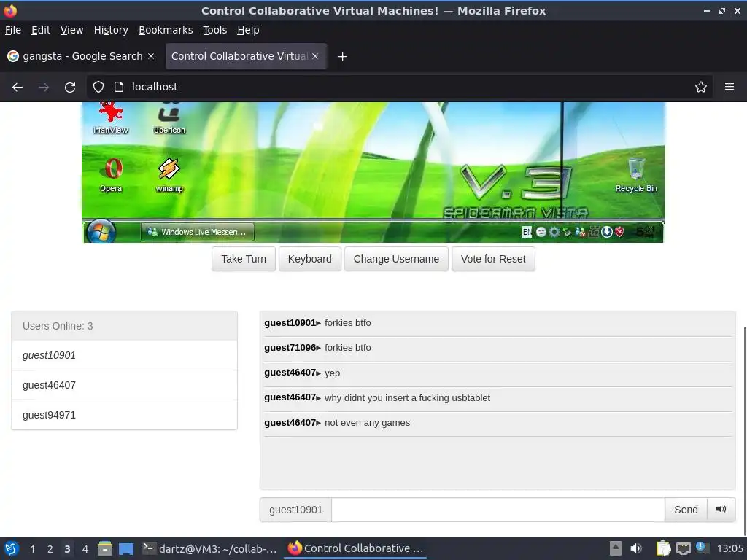
Task: Open the Edit menu
Action: coord(41,30)
